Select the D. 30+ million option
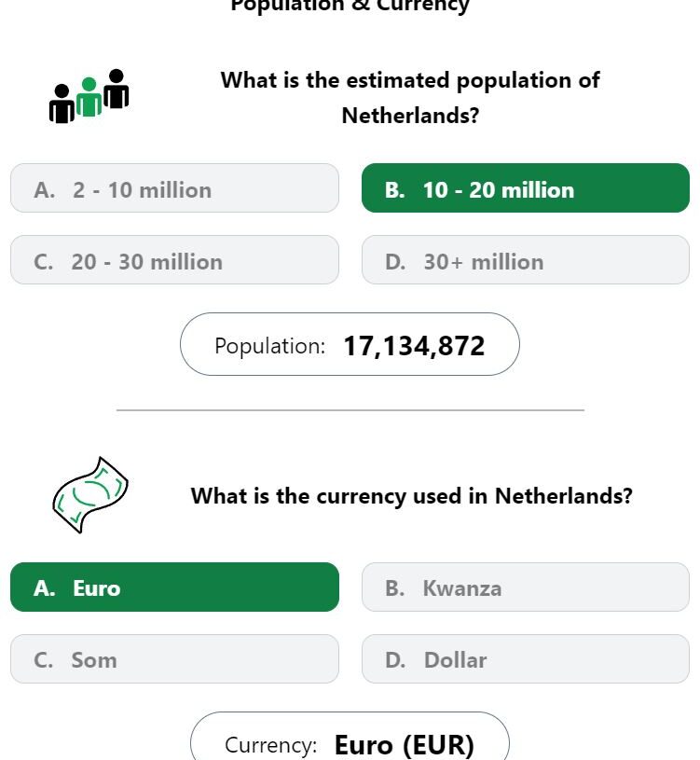Screen dimensions: 700x760 click(525, 260)
